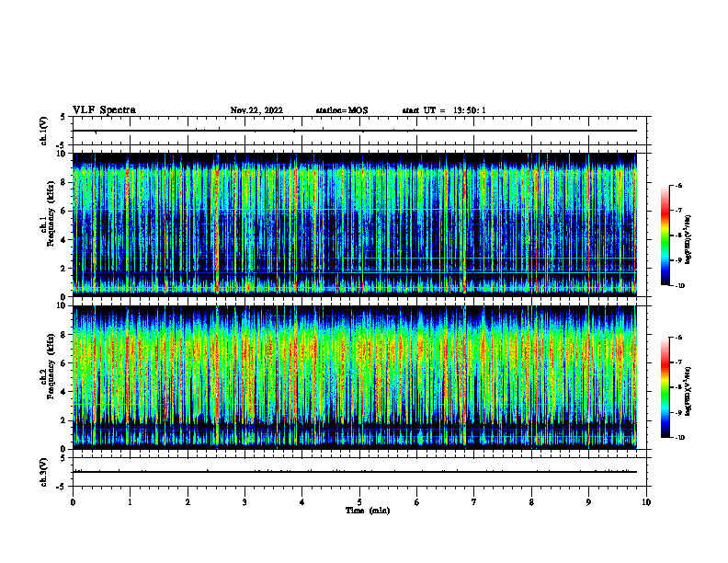
Task: Click time axis tick label "10"
Action: (646, 502)
